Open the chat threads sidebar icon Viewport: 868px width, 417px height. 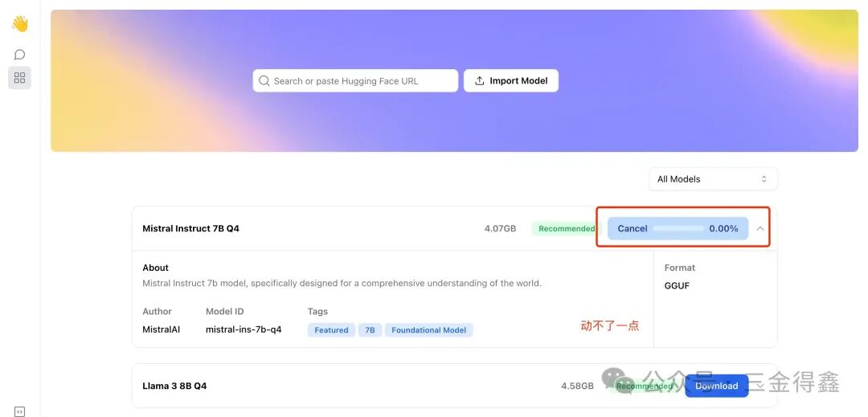pos(19,54)
